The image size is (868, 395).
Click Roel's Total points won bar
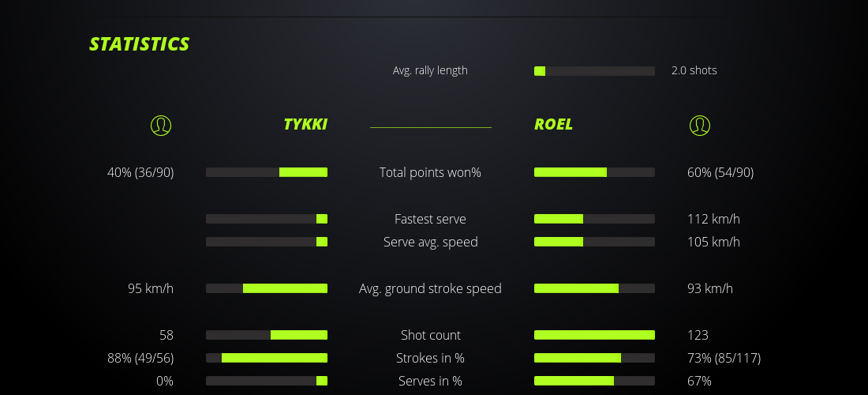pyautogui.click(x=594, y=172)
